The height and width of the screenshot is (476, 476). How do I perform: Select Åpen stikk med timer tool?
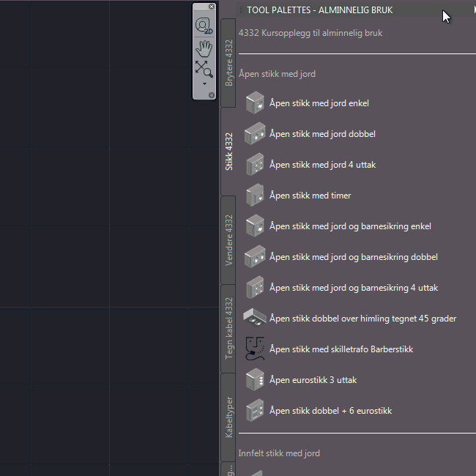tap(310, 196)
